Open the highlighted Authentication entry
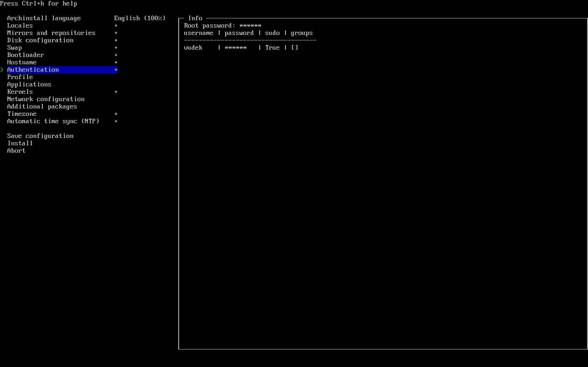 (x=62, y=70)
